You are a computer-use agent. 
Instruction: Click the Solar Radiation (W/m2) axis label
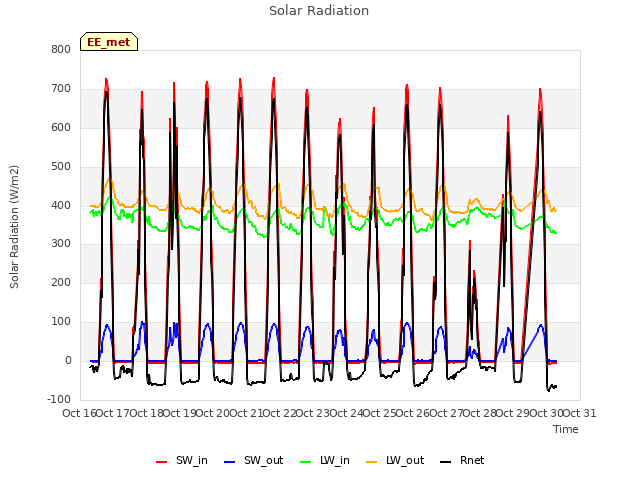14,227
